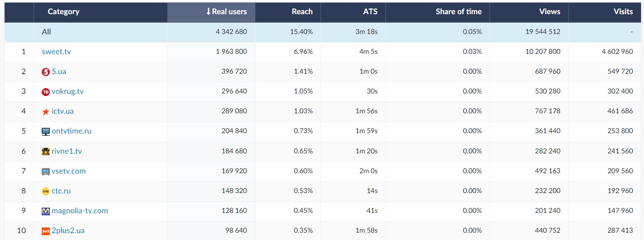Click the ontvtime.ru monitor favicon
This screenshot has height=240, width=644.
(x=46, y=132)
